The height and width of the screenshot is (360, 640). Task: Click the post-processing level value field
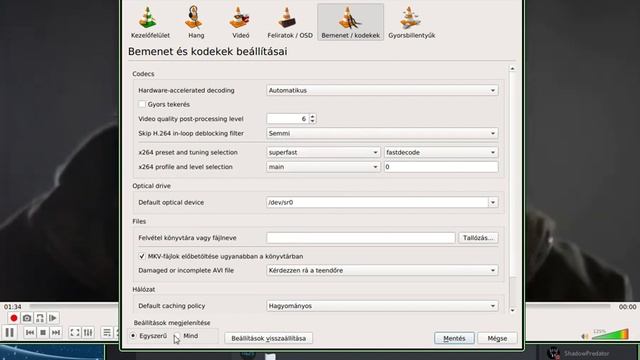pyautogui.click(x=288, y=119)
